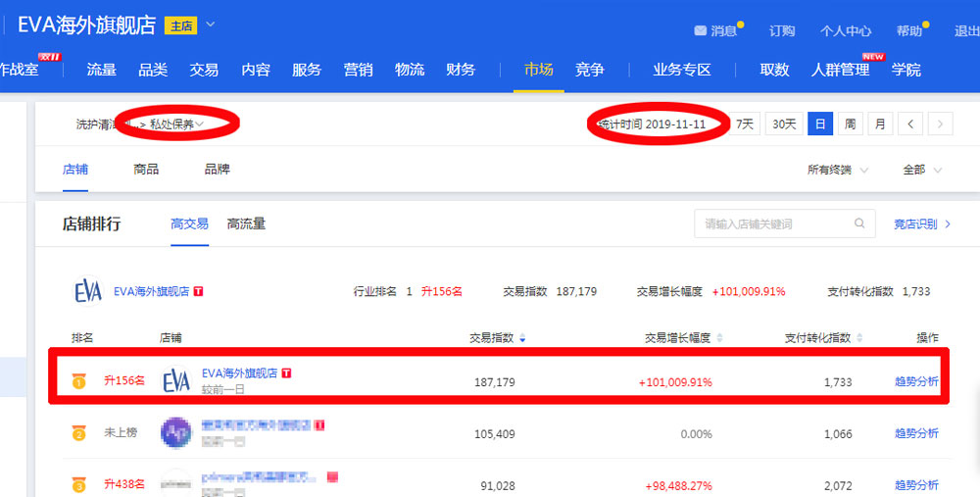The width and height of the screenshot is (980, 497).
Task: Open the 流量 menu
Action: click(101, 70)
